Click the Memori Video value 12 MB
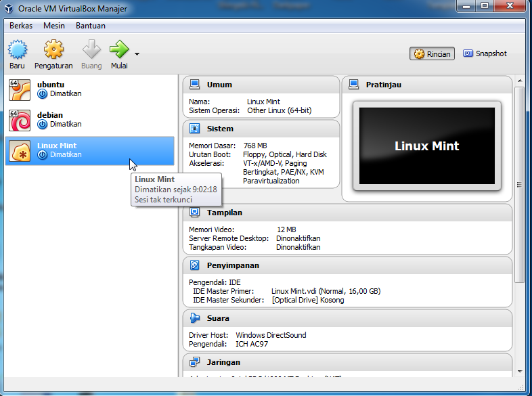The width and height of the screenshot is (532, 396). coord(286,229)
